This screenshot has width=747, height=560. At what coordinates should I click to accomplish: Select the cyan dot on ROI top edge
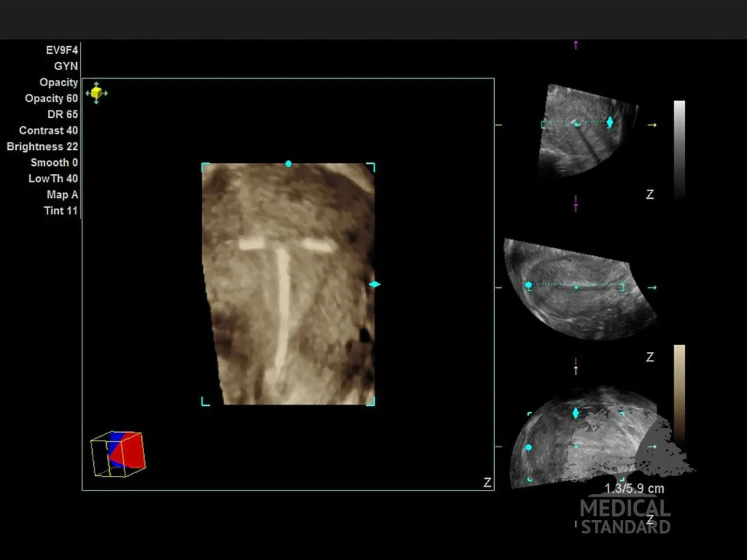click(288, 163)
